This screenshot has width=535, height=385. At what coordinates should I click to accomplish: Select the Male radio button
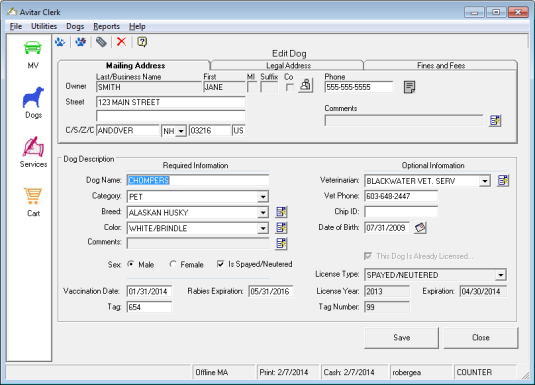point(131,264)
